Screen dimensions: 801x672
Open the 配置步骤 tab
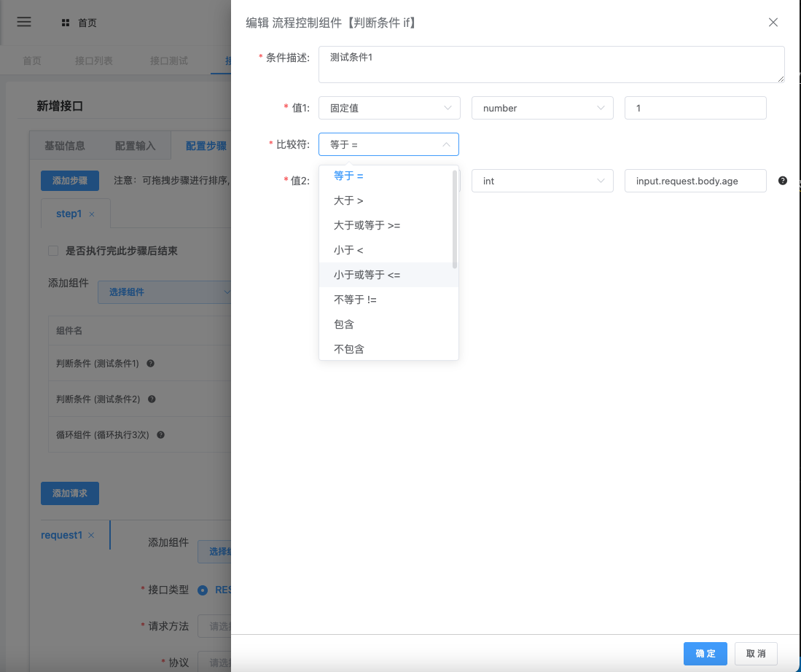click(206, 146)
